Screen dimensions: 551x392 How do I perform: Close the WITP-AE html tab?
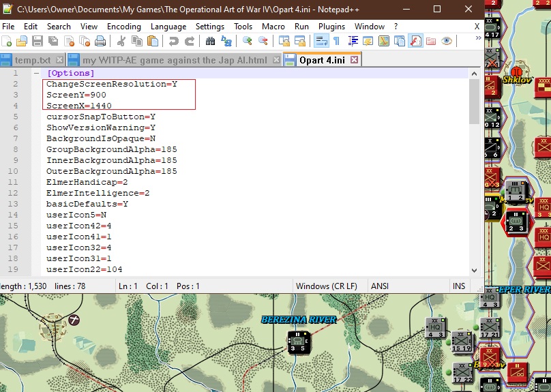(x=277, y=60)
